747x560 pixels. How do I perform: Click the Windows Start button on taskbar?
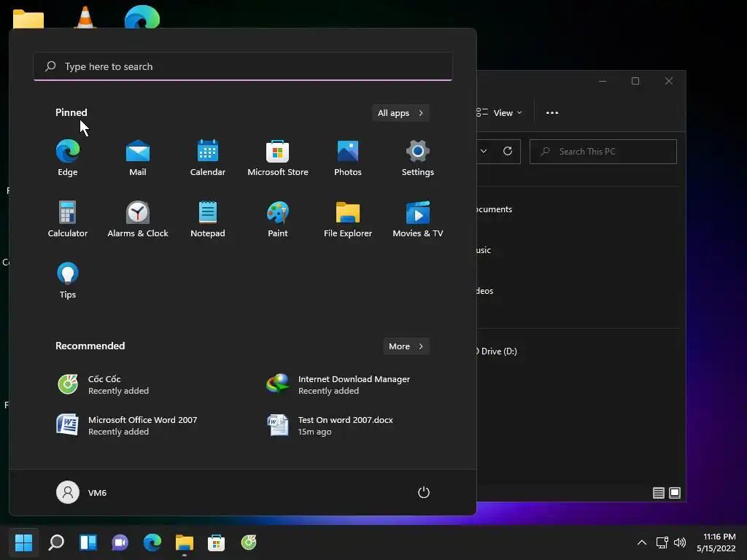(x=23, y=542)
